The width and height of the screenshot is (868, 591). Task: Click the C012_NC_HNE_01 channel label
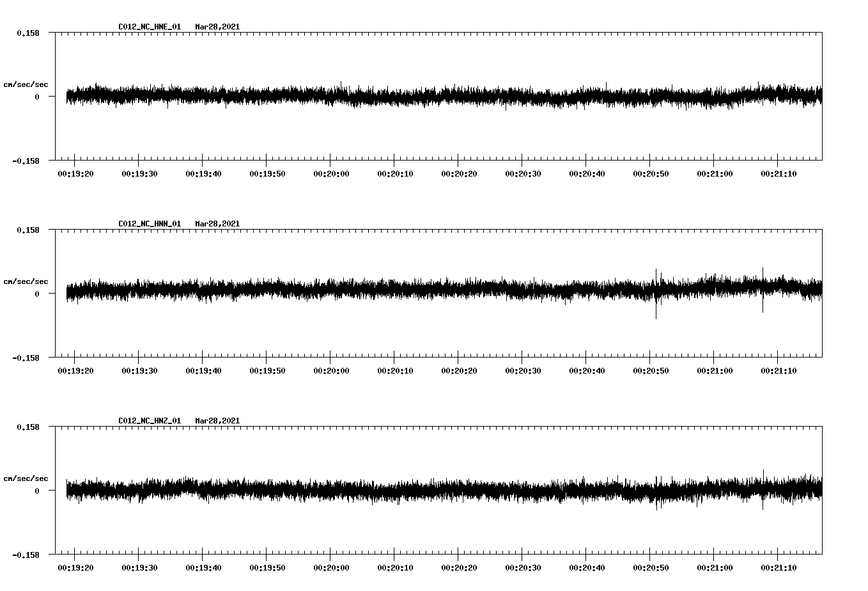click(148, 27)
